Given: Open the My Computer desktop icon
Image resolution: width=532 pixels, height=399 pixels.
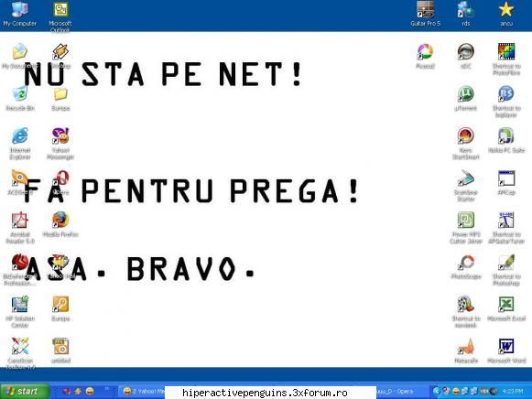Looking at the screenshot, I should click(x=19, y=15).
